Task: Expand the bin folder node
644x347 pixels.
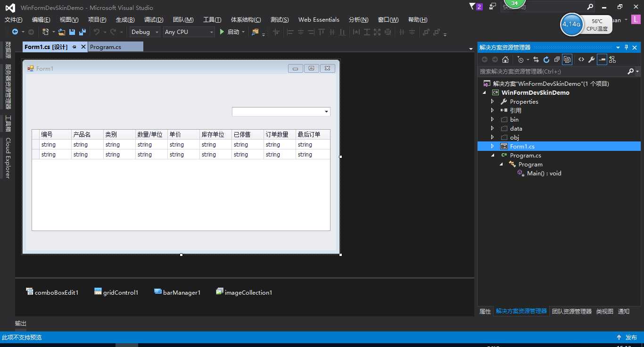Action: click(493, 119)
